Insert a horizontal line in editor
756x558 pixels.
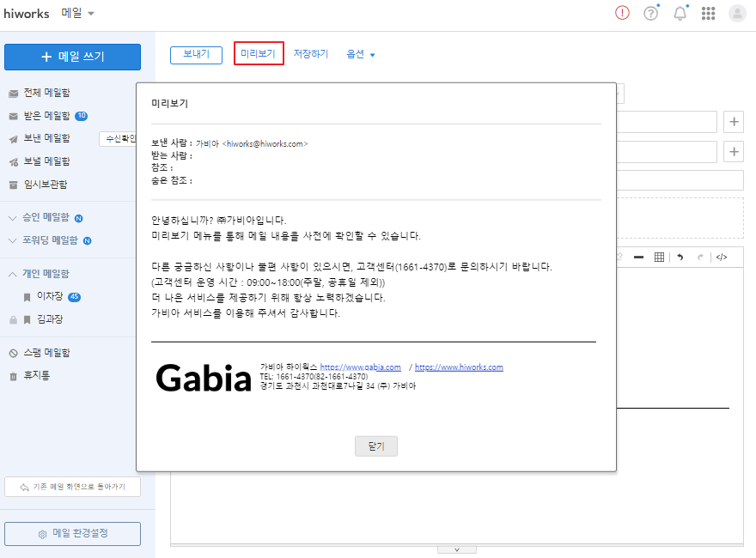[x=638, y=257]
